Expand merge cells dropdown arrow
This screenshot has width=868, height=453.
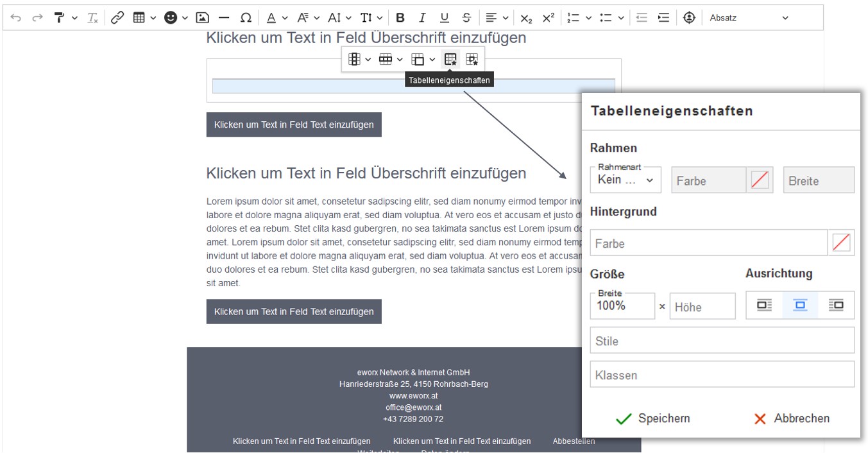click(x=432, y=60)
